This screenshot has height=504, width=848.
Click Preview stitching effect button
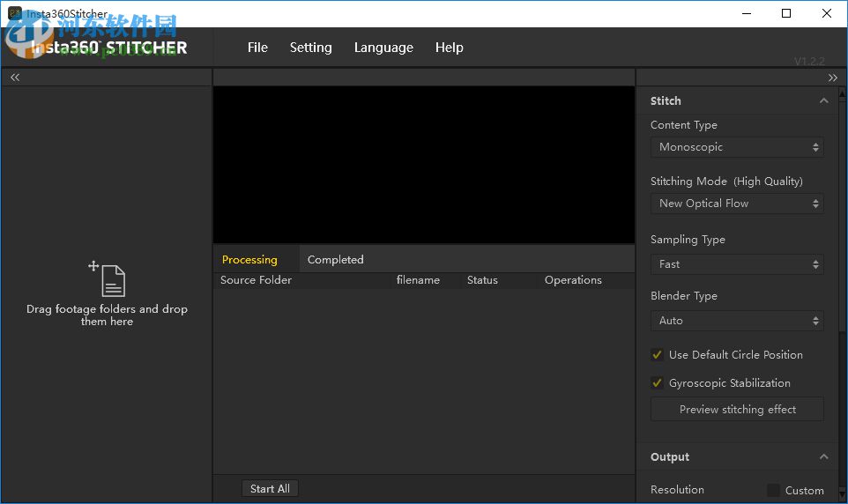pos(737,410)
